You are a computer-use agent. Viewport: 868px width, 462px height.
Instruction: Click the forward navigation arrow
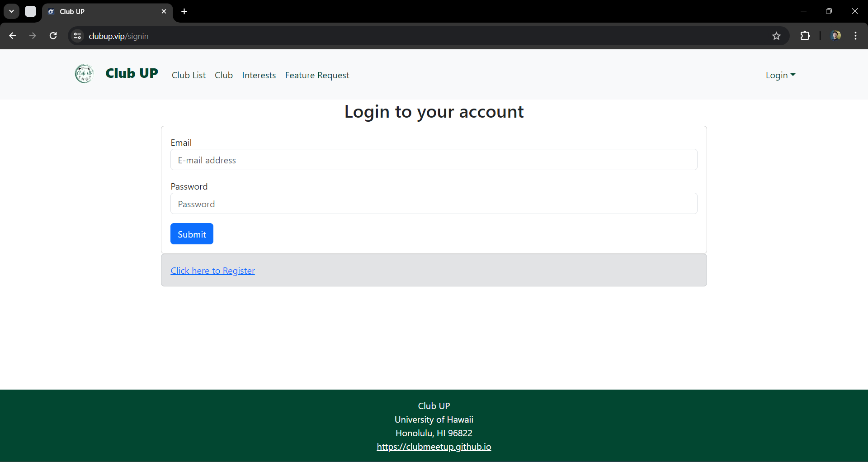tap(33, 36)
